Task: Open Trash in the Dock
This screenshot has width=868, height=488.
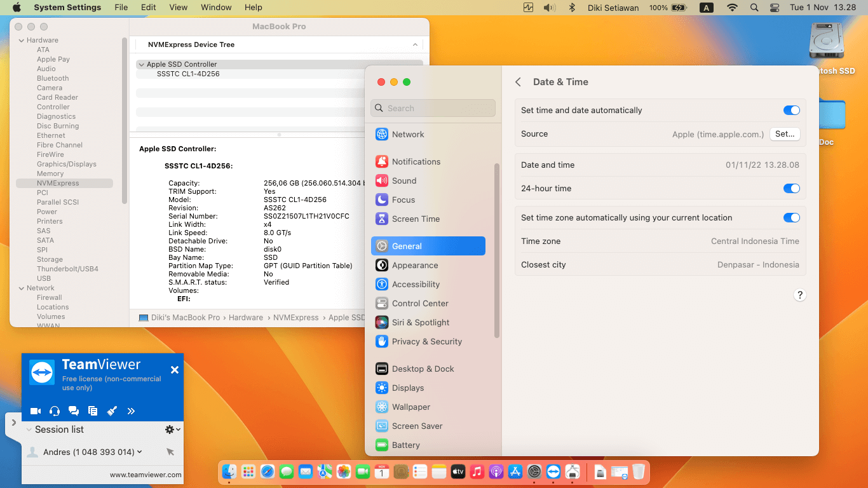Action: [x=639, y=471]
